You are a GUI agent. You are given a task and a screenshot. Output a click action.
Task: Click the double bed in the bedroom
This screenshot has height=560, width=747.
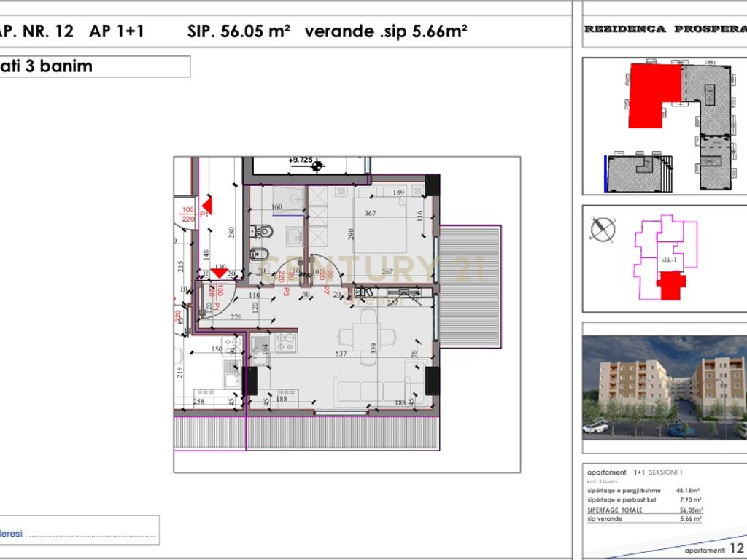pyautogui.click(x=379, y=225)
